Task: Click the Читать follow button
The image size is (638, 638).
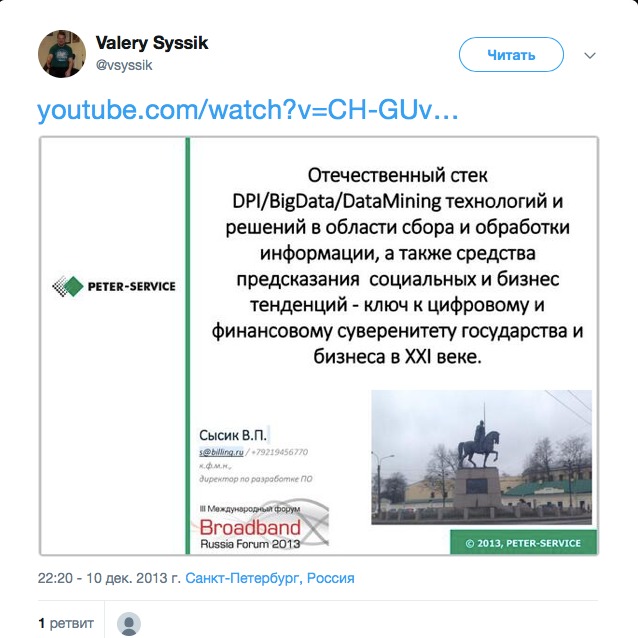Action: pos(511,55)
